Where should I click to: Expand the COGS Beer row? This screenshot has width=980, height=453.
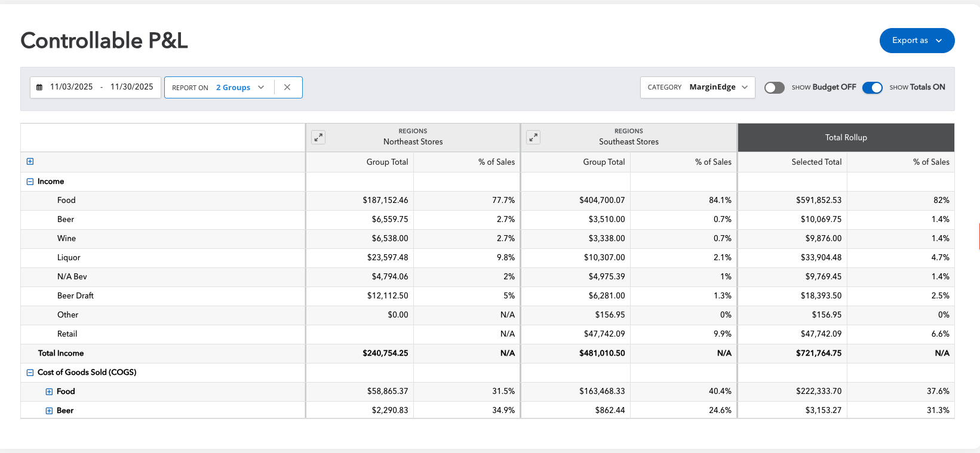tap(50, 411)
